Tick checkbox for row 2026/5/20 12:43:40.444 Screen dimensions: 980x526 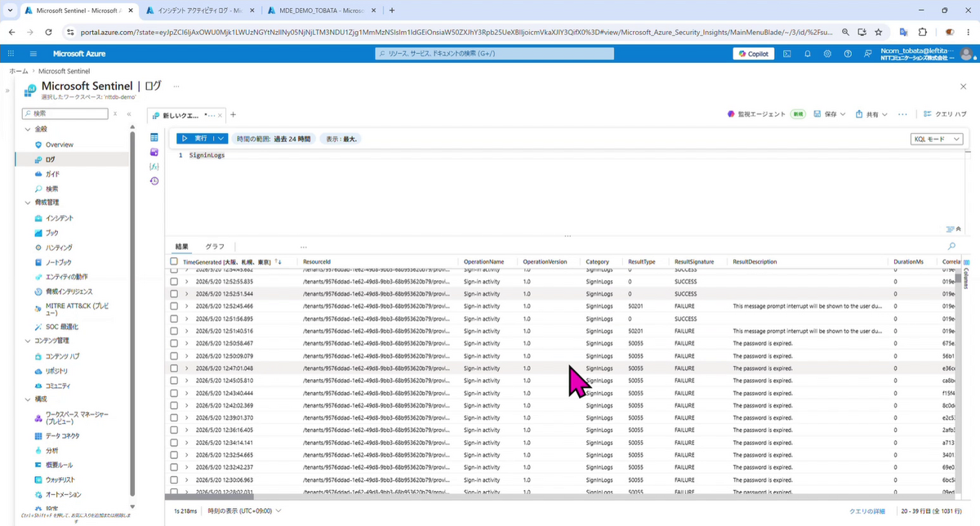(x=174, y=393)
